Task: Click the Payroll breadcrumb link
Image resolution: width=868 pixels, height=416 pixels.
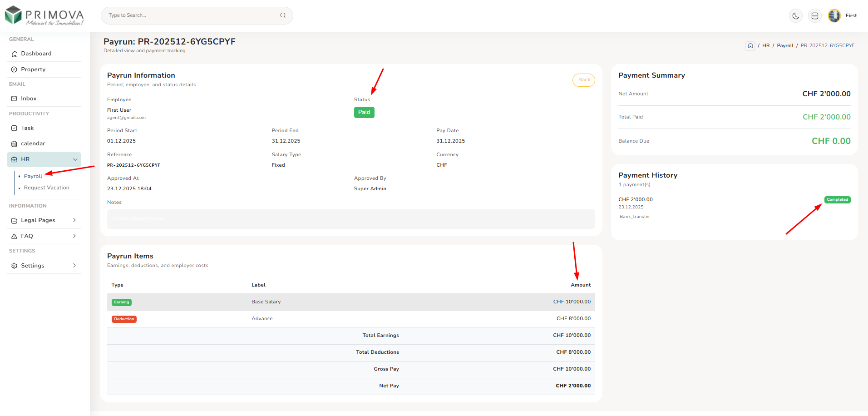Action: [x=785, y=46]
